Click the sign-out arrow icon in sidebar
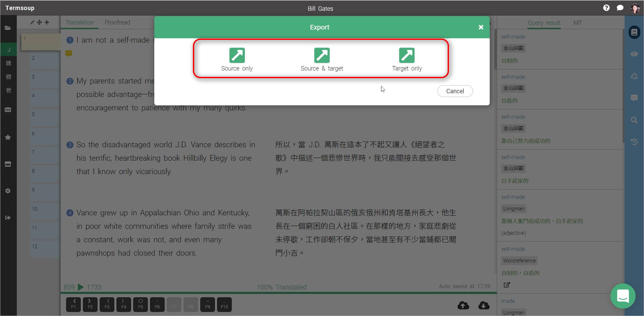The image size is (644, 316). tap(8, 218)
